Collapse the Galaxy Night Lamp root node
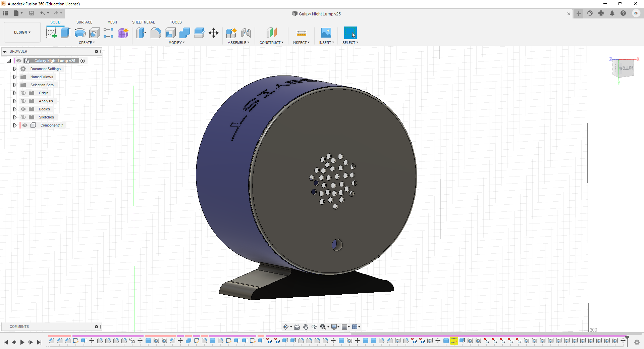 9,61
